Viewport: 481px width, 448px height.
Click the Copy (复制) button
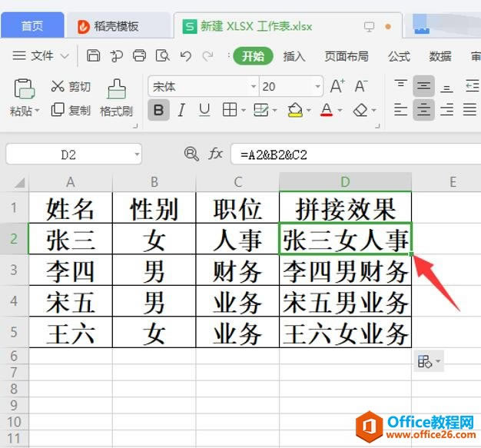coord(71,110)
